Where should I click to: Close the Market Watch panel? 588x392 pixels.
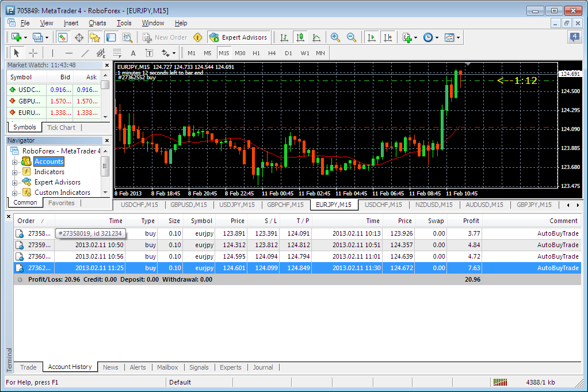pos(107,65)
